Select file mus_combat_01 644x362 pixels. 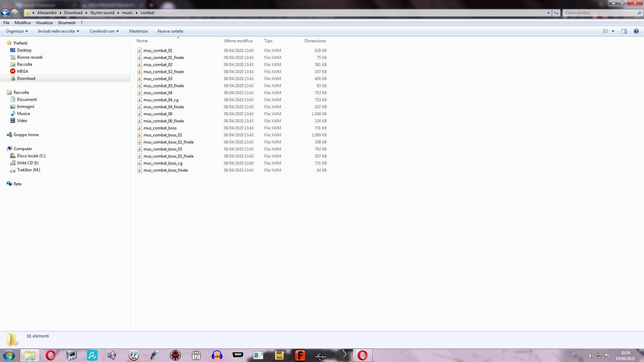(x=158, y=51)
